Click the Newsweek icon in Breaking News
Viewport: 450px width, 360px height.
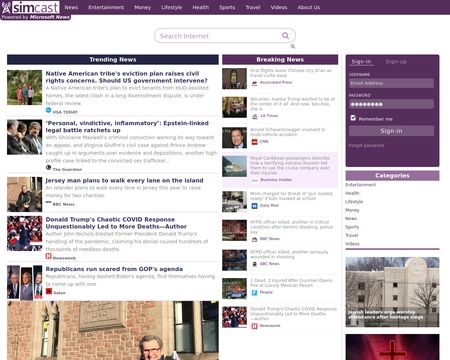click(x=254, y=326)
